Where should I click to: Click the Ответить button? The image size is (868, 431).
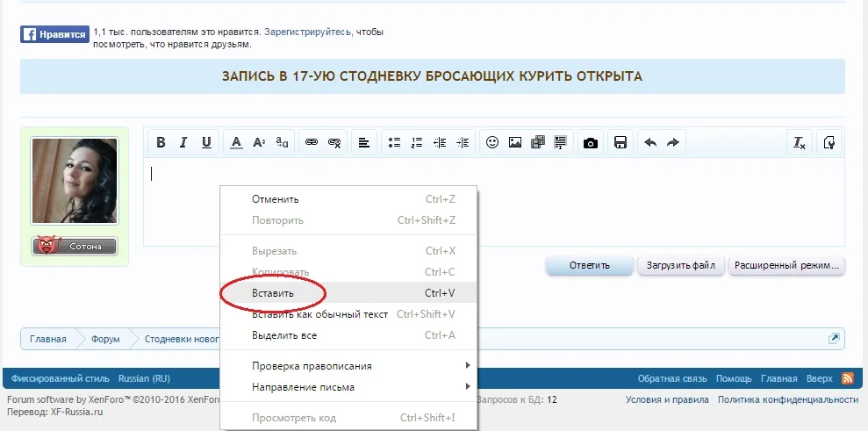click(x=590, y=265)
